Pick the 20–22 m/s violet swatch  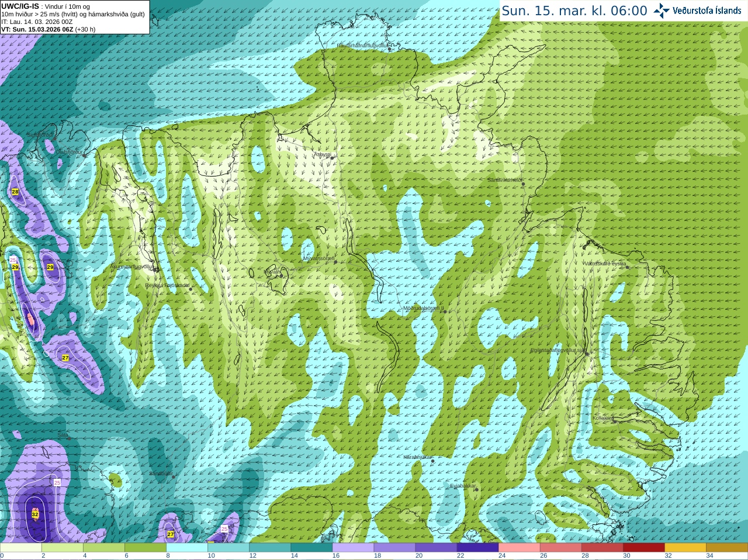pyautogui.click(x=436, y=548)
